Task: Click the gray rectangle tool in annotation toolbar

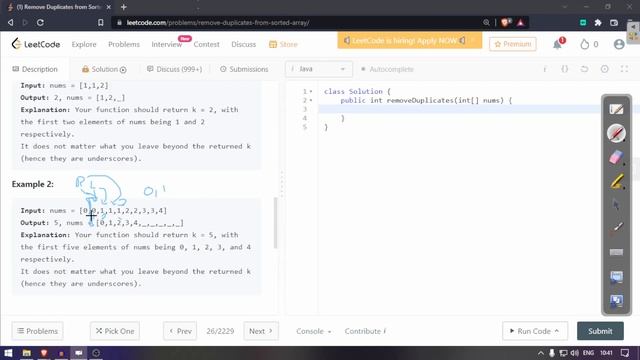Action: (x=616, y=252)
